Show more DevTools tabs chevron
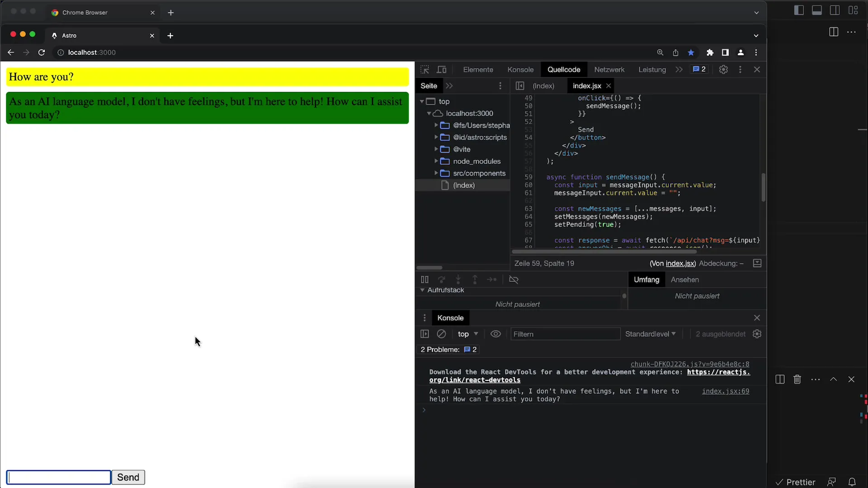The image size is (868, 488). [x=679, y=70]
